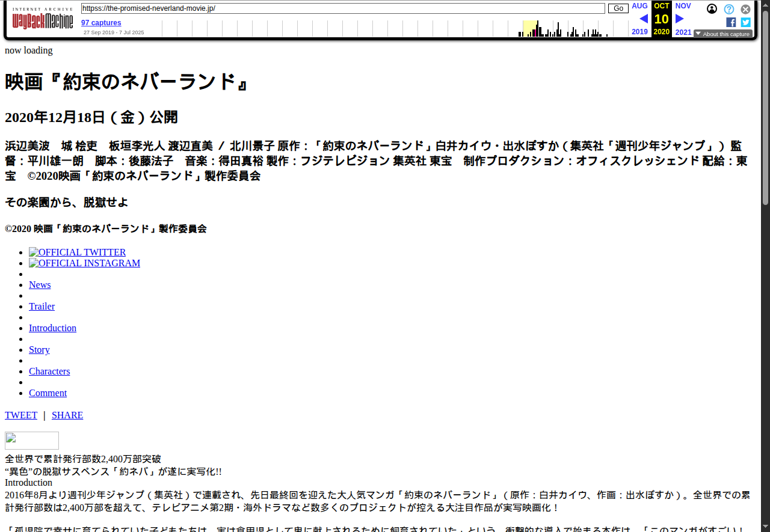Share capture on Twitter
The width and height of the screenshot is (770, 532).
[x=745, y=22]
